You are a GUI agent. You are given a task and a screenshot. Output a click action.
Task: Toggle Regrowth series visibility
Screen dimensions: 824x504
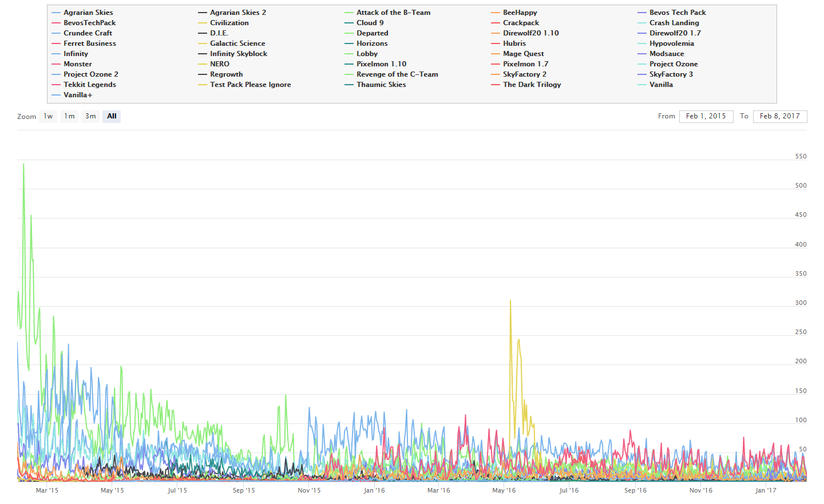pos(220,74)
